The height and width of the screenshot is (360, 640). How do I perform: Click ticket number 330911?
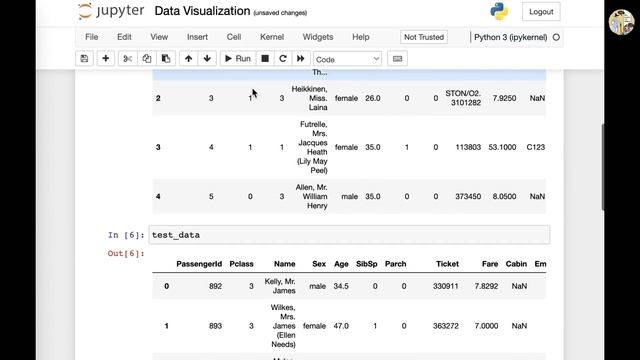pyautogui.click(x=446, y=286)
